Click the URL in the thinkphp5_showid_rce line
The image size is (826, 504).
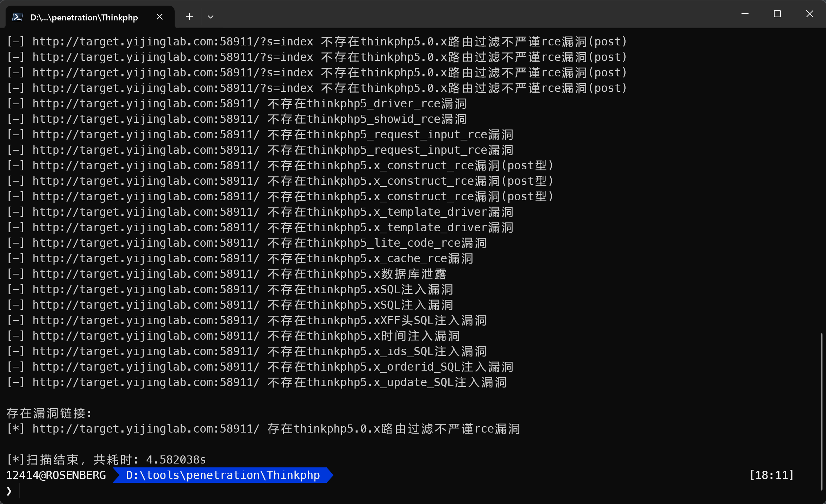(146, 119)
